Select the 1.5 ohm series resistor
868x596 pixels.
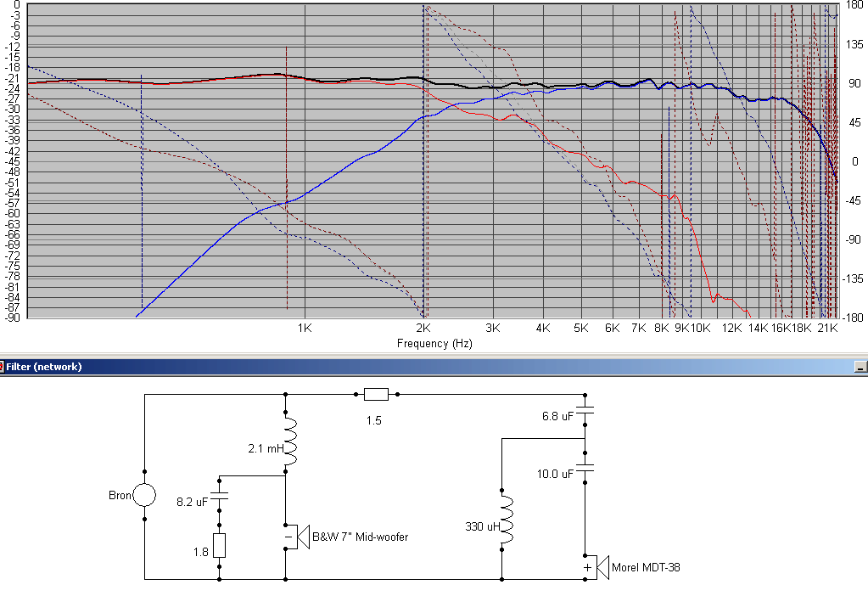point(376,395)
